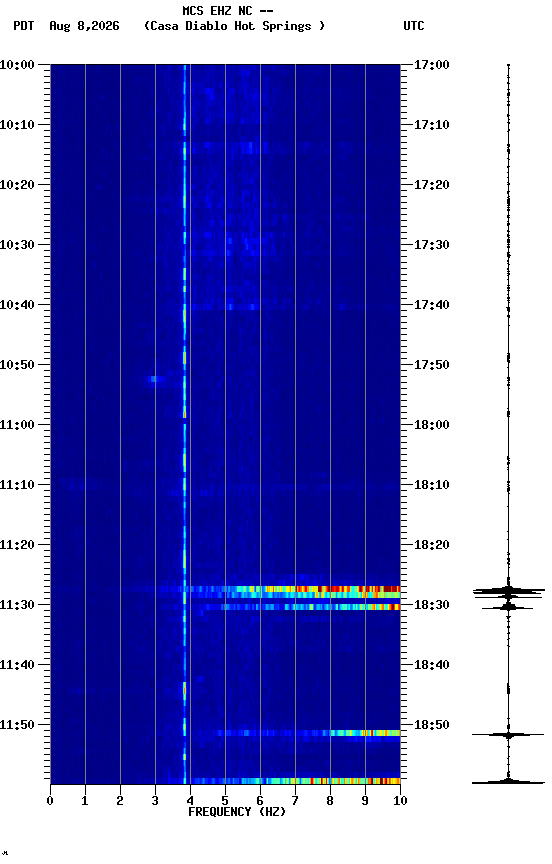
Task: Click the largest seismogram spike near 18:28
Action: click(508, 592)
